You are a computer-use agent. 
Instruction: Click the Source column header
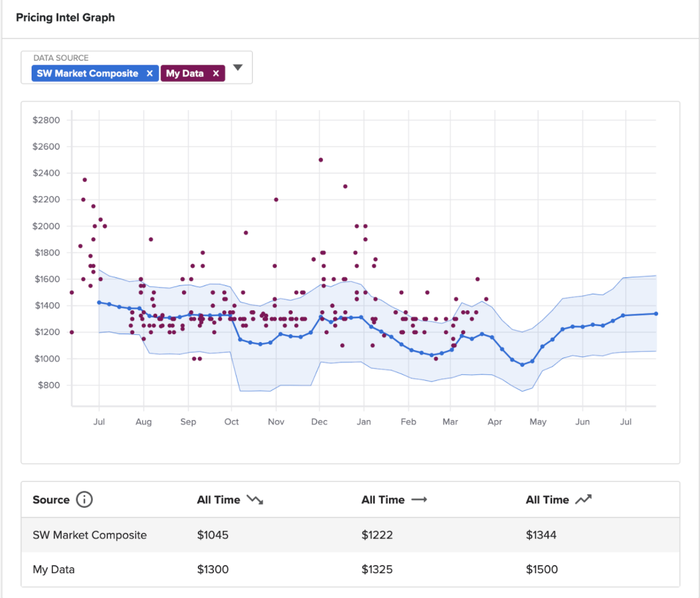pyautogui.click(x=51, y=500)
